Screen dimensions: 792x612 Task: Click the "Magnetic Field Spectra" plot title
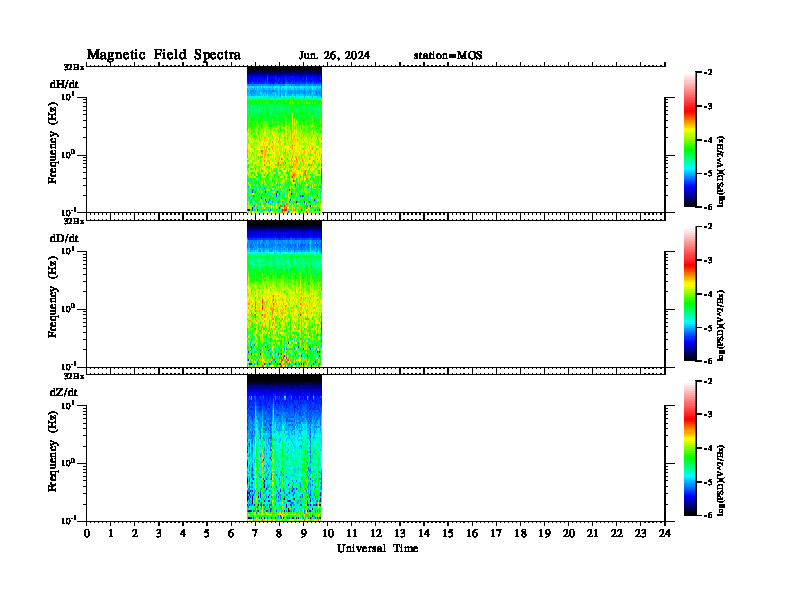(164, 55)
